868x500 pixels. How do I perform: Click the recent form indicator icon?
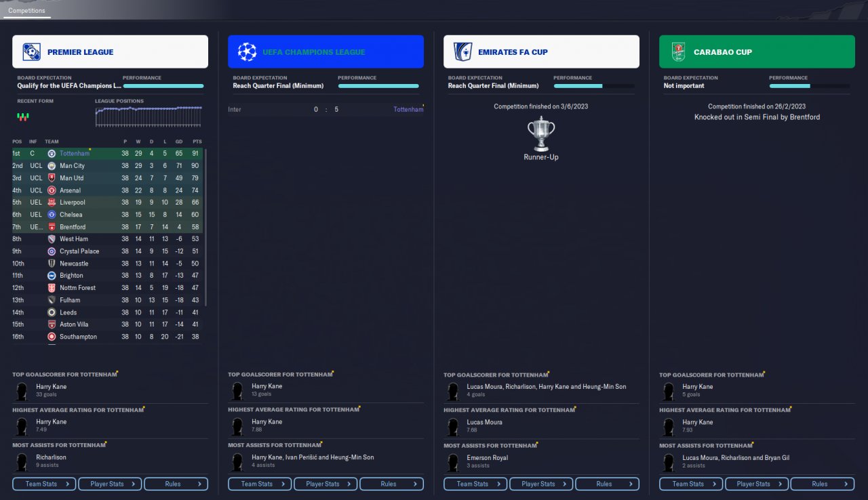click(23, 117)
